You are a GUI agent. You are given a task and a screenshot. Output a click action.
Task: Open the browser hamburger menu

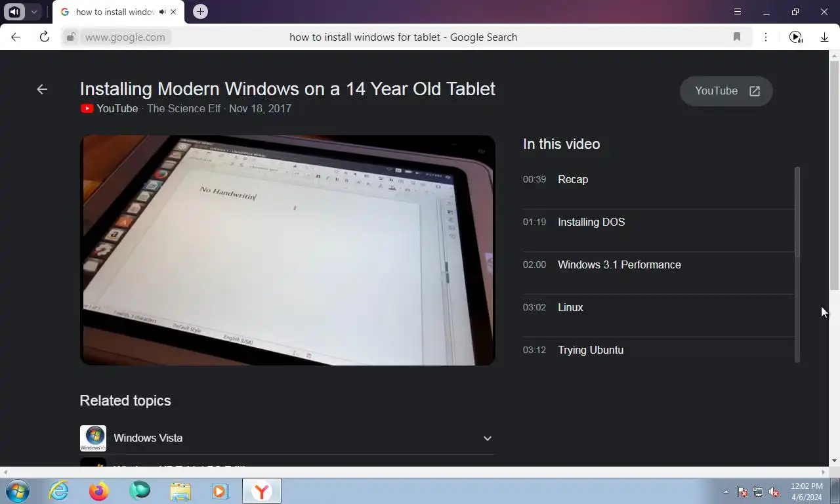click(738, 12)
